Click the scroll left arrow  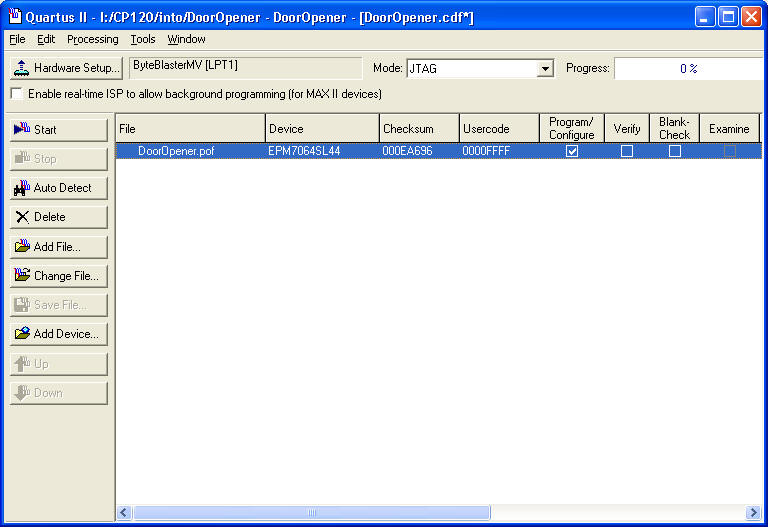click(x=124, y=512)
